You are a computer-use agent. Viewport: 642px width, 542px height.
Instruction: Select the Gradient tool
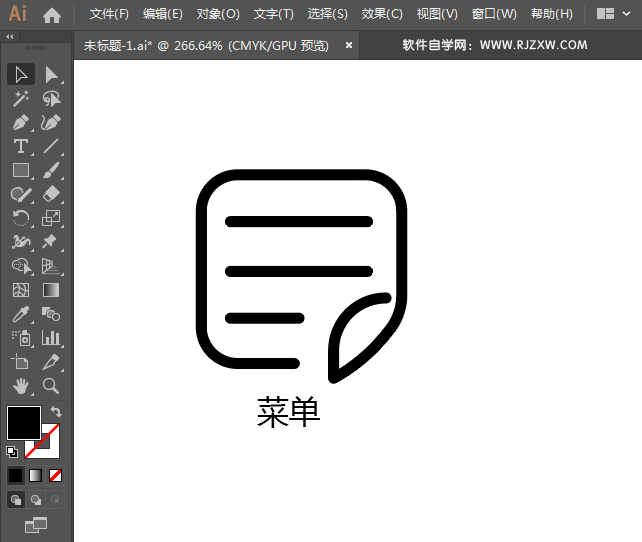[51, 290]
